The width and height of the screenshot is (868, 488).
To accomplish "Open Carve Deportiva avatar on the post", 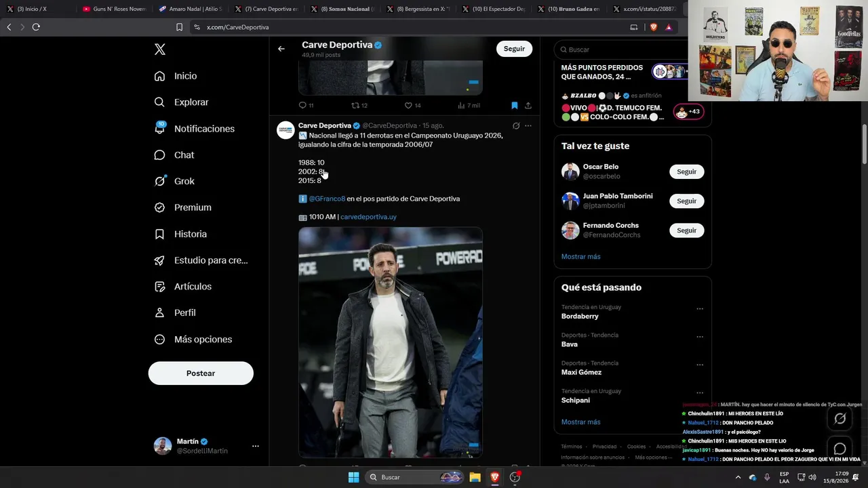I will pos(285,130).
